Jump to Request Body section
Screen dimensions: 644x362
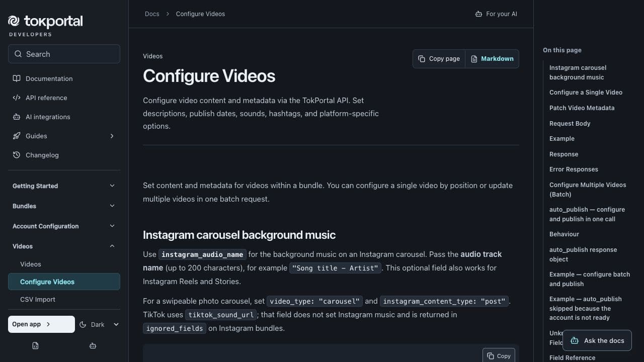pyautogui.click(x=570, y=124)
